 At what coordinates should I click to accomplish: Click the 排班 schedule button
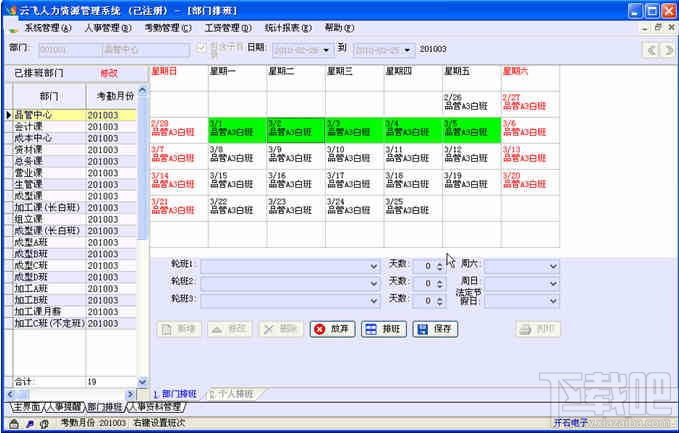point(384,330)
